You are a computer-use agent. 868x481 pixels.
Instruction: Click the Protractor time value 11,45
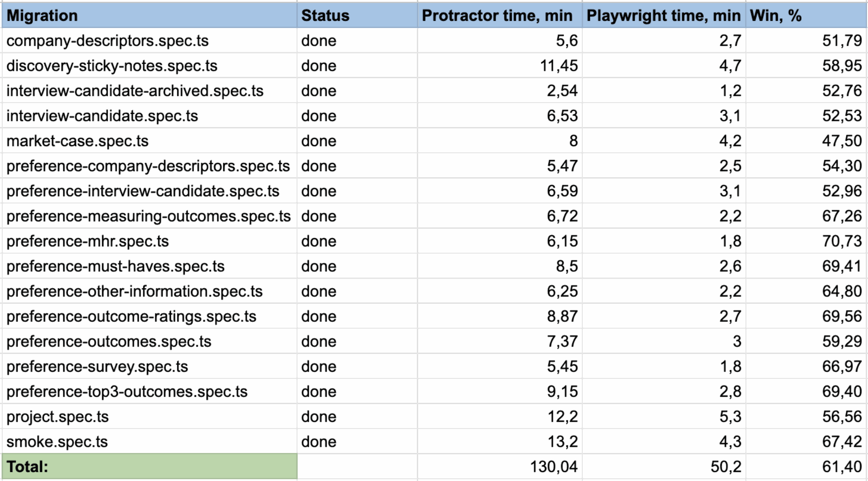[x=559, y=66]
